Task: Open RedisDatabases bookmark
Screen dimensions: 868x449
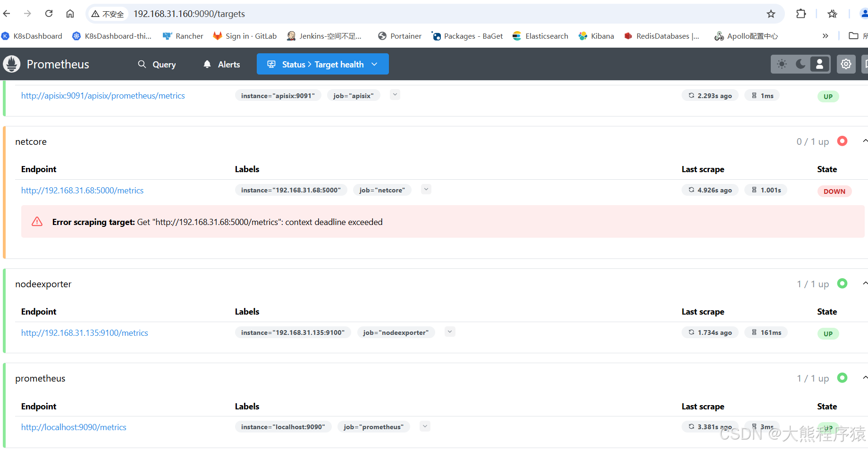Action: coord(661,36)
